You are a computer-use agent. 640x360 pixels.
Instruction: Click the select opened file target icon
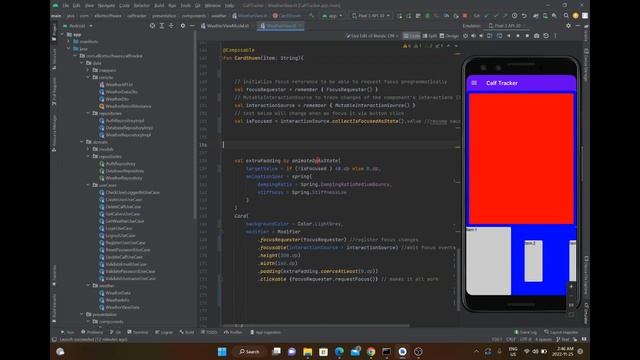152,26
